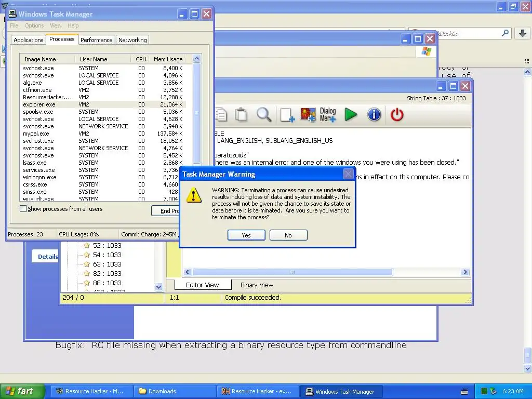Select the mypal.exe process row
This screenshot has height=399, width=532.
(103, 134)
